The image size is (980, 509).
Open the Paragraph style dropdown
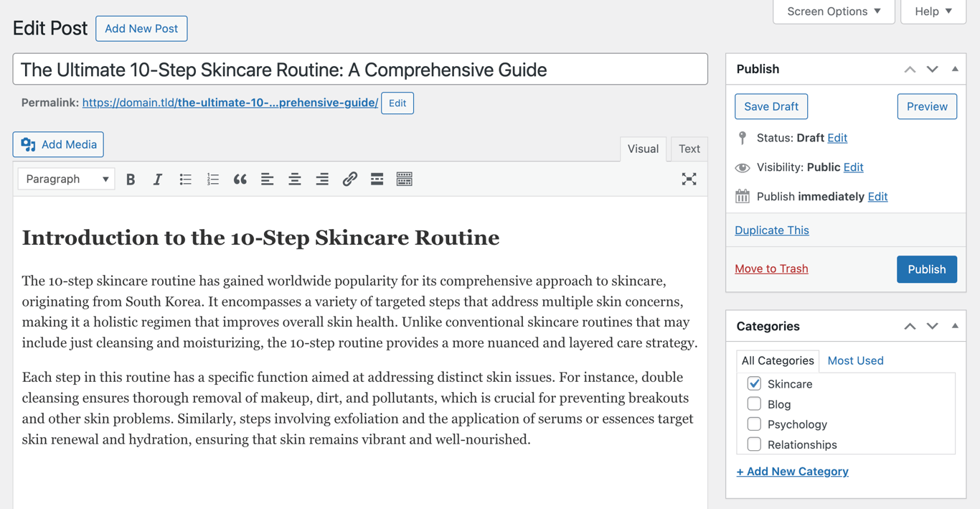pyautogui.click(x=65, y=179)
